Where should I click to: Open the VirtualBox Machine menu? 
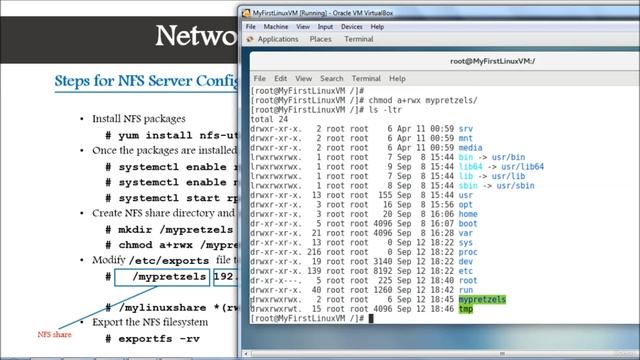pos(276,27)
